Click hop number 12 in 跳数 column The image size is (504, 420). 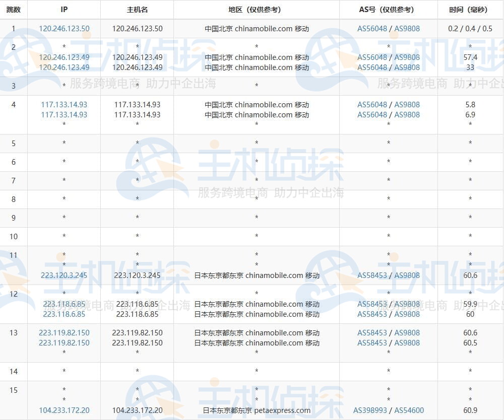point(14,294)
